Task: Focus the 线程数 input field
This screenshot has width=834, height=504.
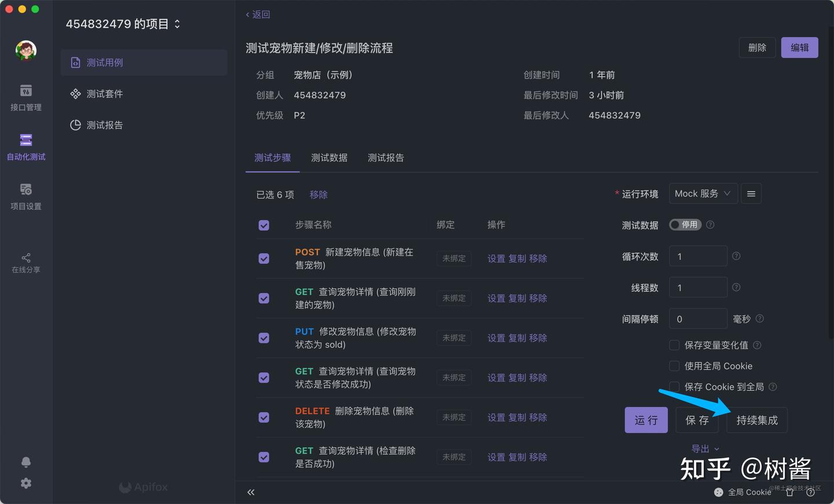Action: click(x=698, y=287)
